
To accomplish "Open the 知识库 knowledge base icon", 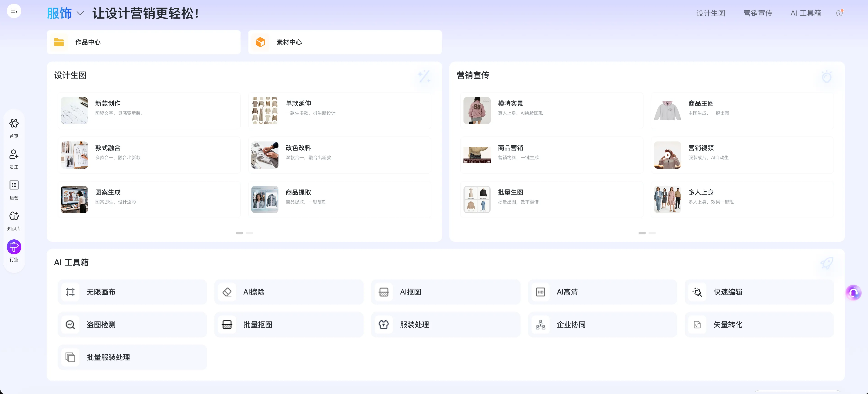I will click(14, 216).
